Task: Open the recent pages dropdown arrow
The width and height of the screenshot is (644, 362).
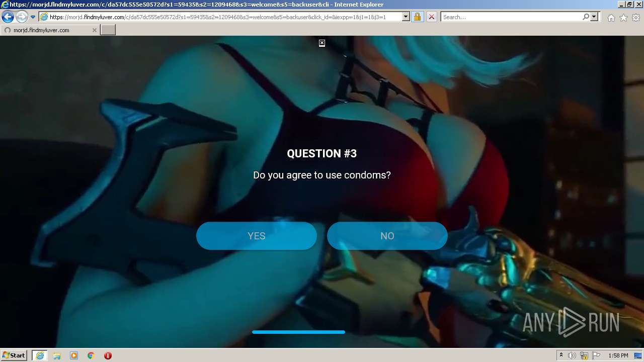Action: (x=33, y=17)
